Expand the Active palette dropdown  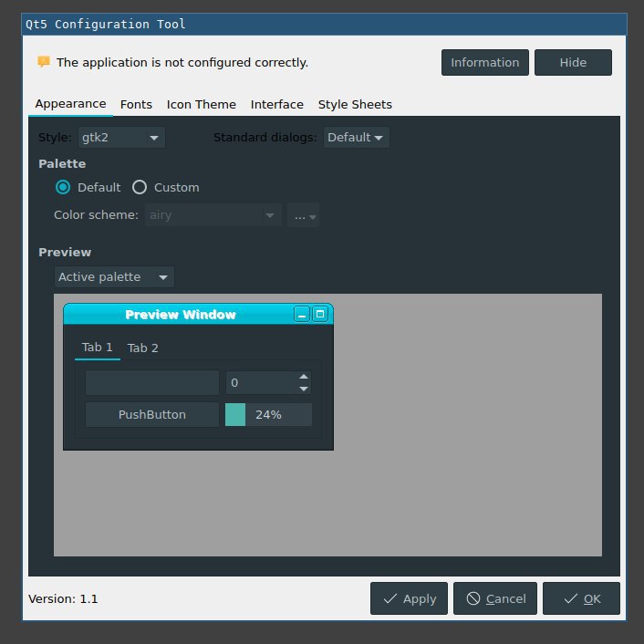tap(114, 276)
